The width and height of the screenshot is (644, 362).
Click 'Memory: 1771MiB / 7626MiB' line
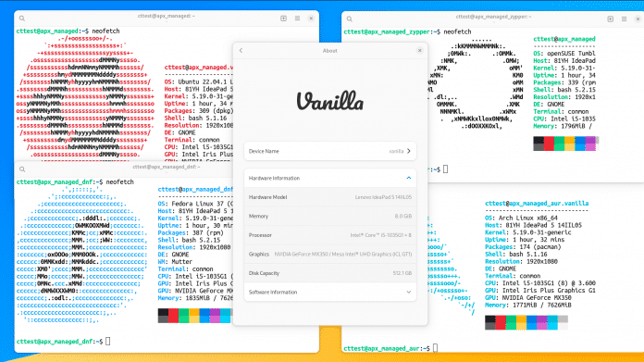(x=527, y=305)
